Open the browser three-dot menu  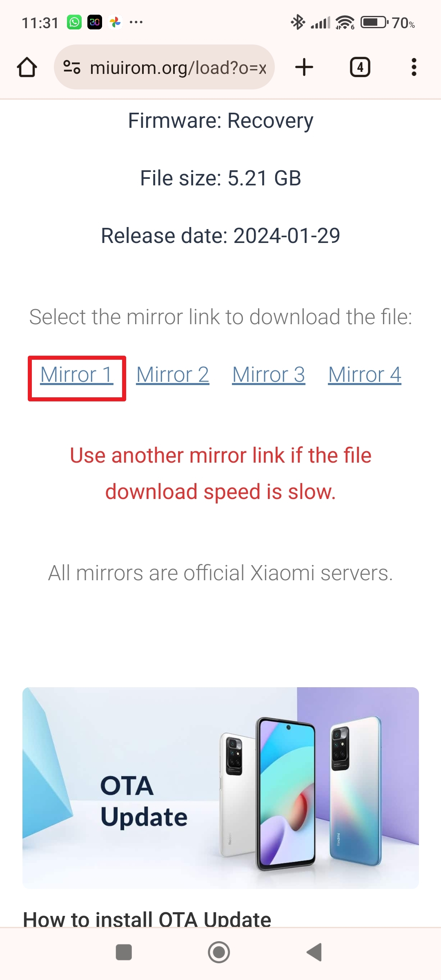pyautogui.click(x=414, y=67)
